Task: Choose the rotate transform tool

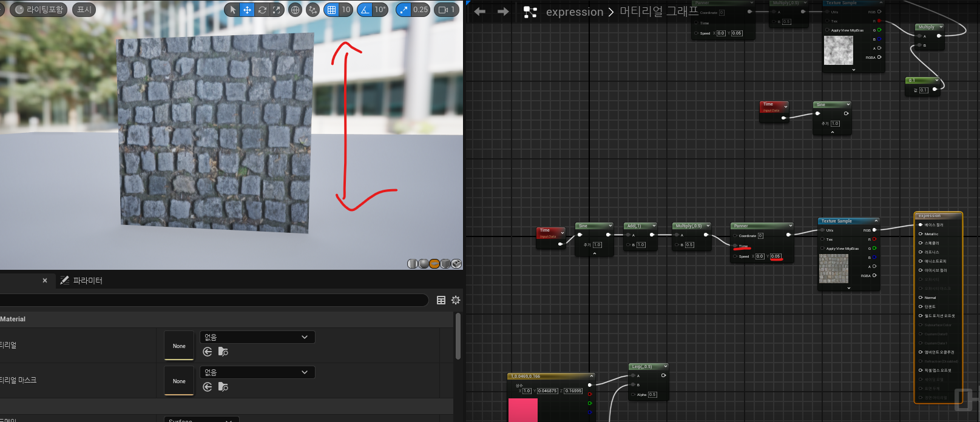Action: 262,10
